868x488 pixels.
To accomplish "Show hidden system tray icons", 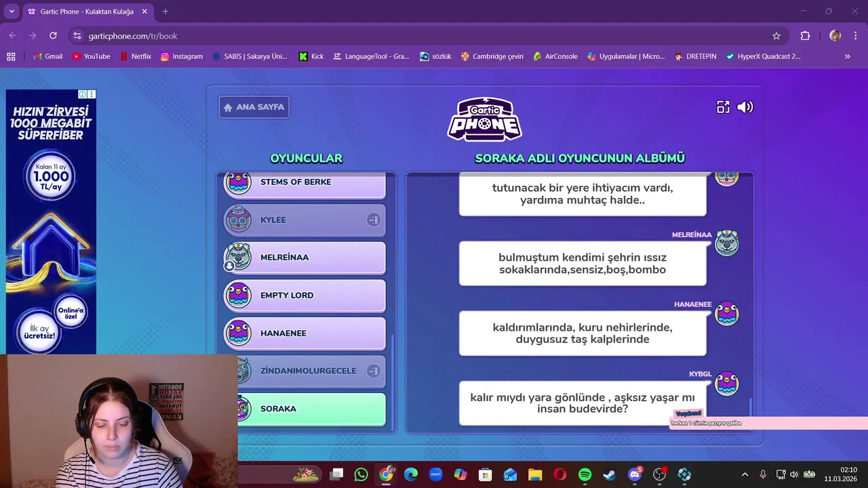I will coord(745,474).
